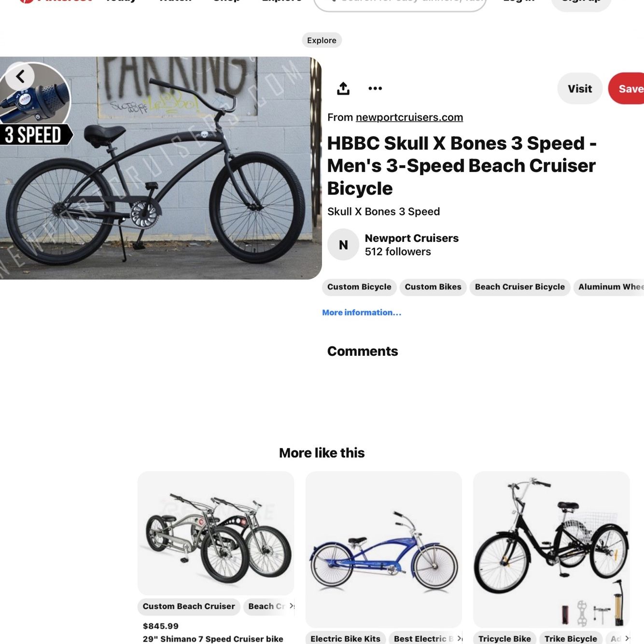
Task: Save this pin with the red Save button
Action: (627, 89)
